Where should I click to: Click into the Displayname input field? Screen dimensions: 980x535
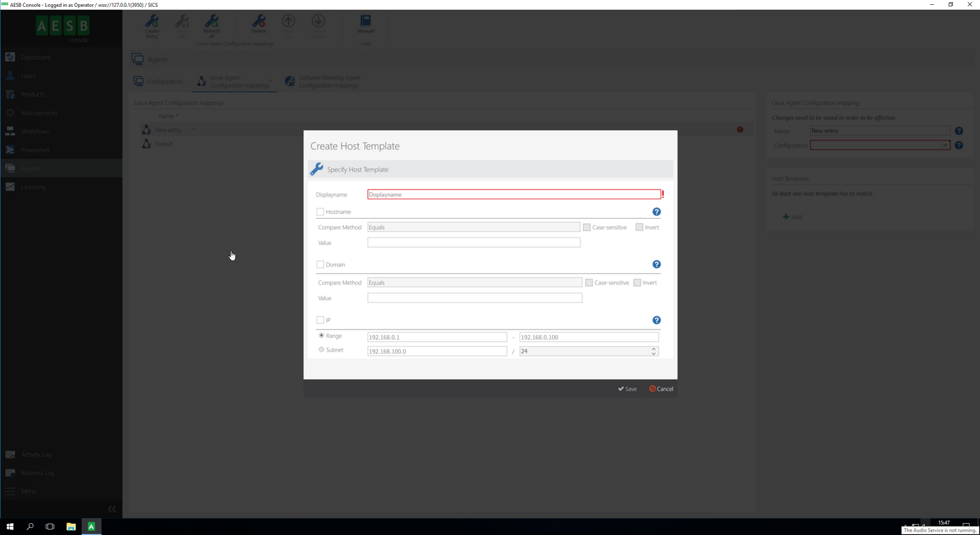point(514,194)
